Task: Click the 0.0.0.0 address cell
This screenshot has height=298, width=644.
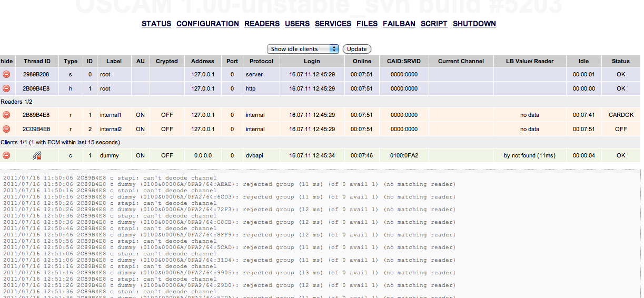Action: click(x=203, y=155)
